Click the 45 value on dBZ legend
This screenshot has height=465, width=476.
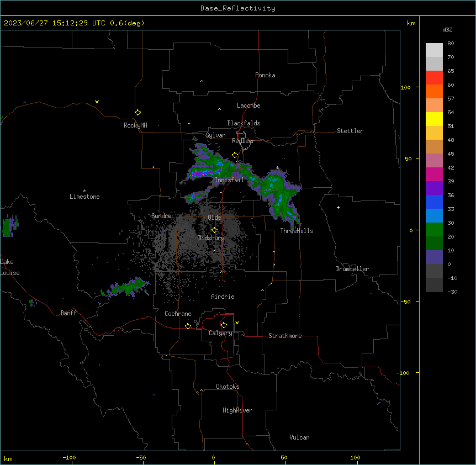[451, 154]
